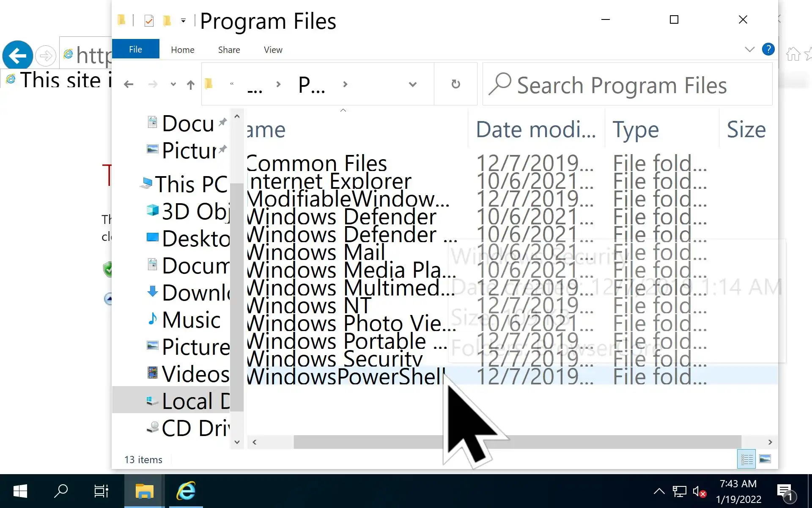Open the Explorer Help question mark icon
The image size is (812, 508).
768,50
